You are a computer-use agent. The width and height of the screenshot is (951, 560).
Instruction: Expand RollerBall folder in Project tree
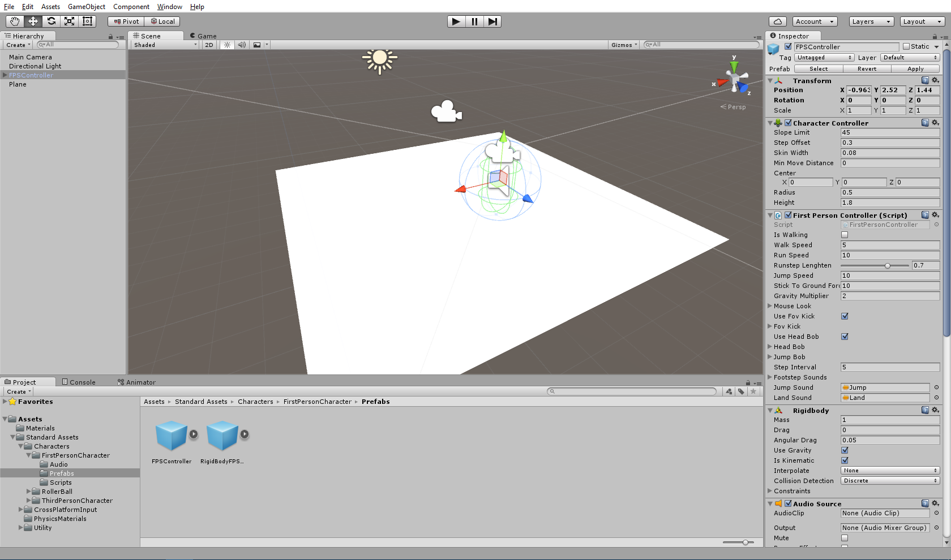tap(29, 492)
